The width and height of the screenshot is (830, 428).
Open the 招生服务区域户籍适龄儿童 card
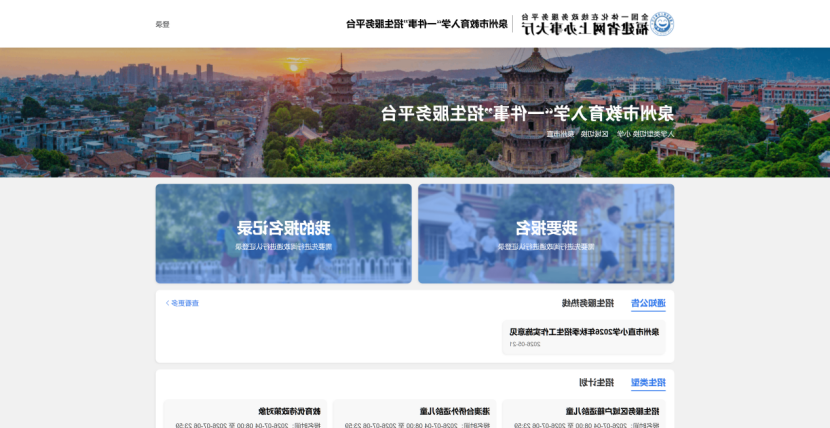pyautogui.click(x=583, y=414)
